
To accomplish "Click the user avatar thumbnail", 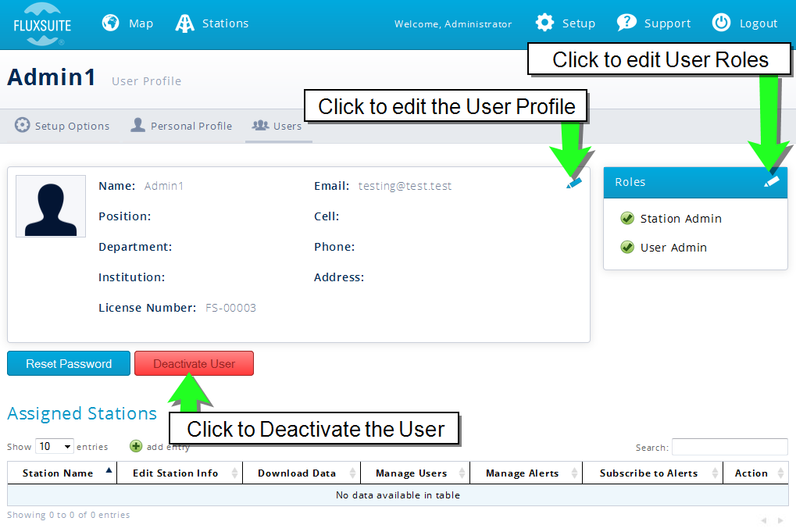I will (x=51, y=206).
